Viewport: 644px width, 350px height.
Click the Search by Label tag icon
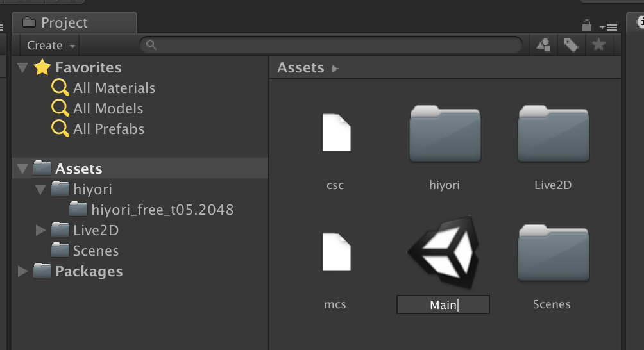[x=570, y=45]
